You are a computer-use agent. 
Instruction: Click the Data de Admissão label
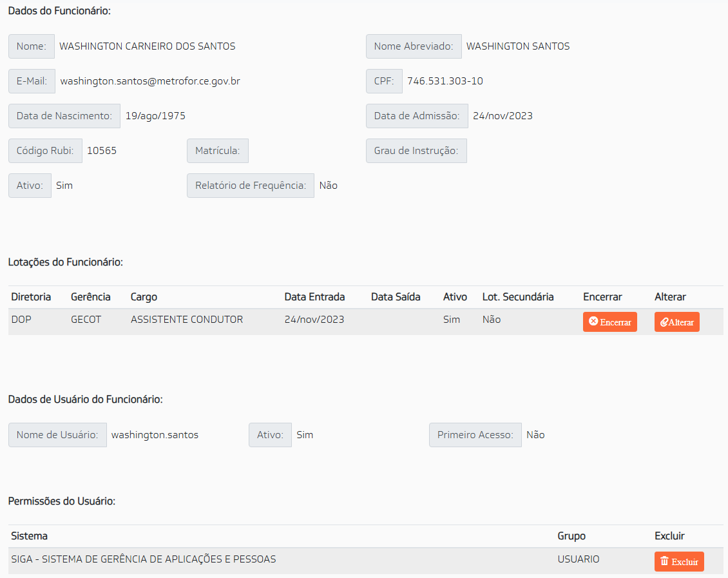tap(417, 116)
